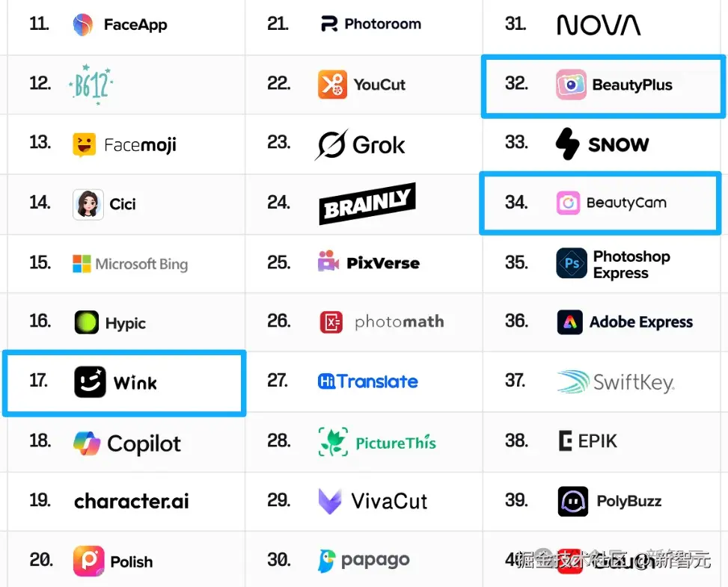Click the photomath red icon
Screen dimensions: 728x587
coord(331,322)
